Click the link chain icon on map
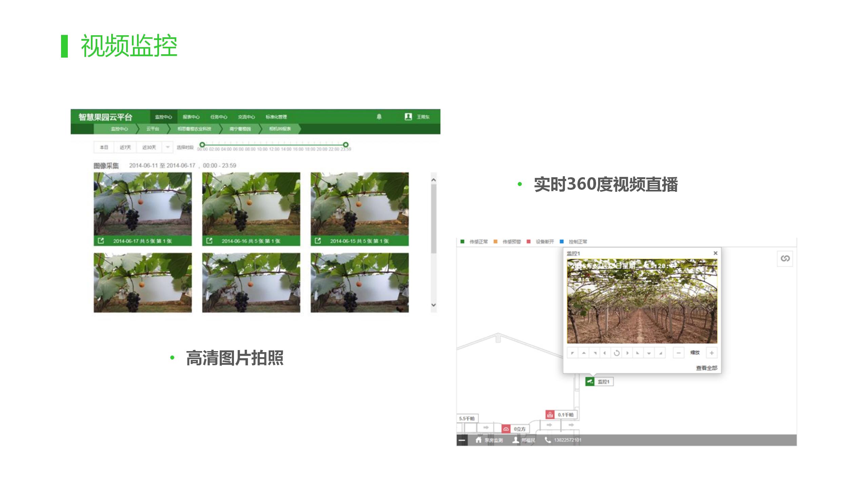Viewport: 868px width, 488px height. click(785, 259)
